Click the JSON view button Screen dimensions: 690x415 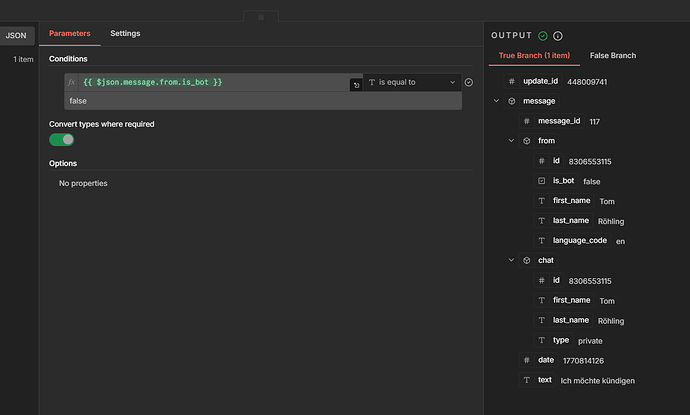coord(17,36)
